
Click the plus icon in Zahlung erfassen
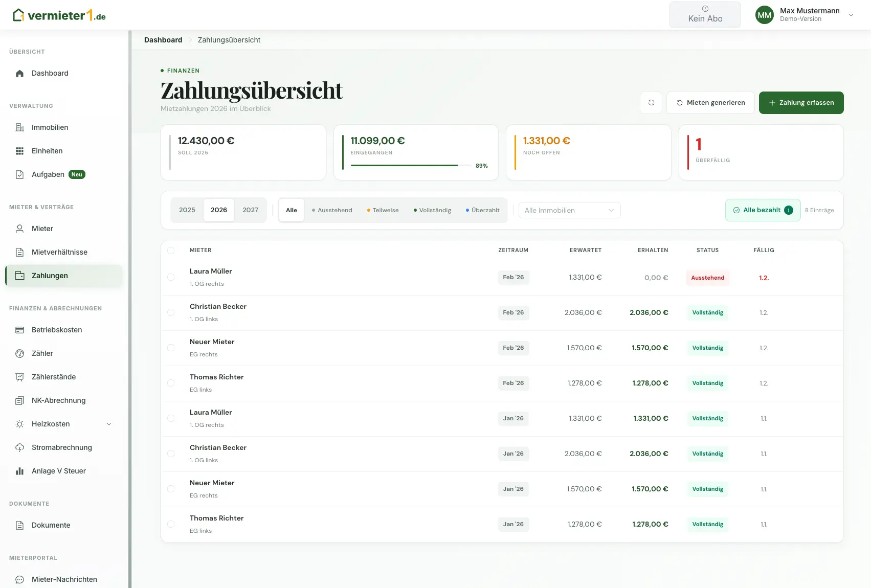[x=772, y=103]
